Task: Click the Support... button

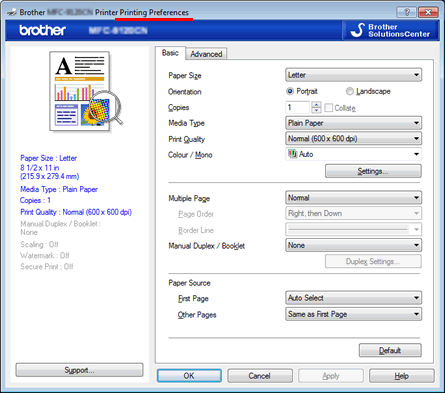Action: [79, 370]
